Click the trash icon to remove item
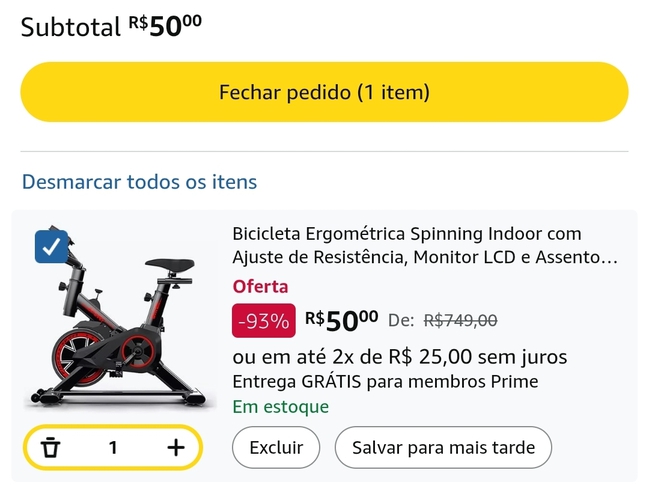The image size is (649, 500). coord(51,447)
